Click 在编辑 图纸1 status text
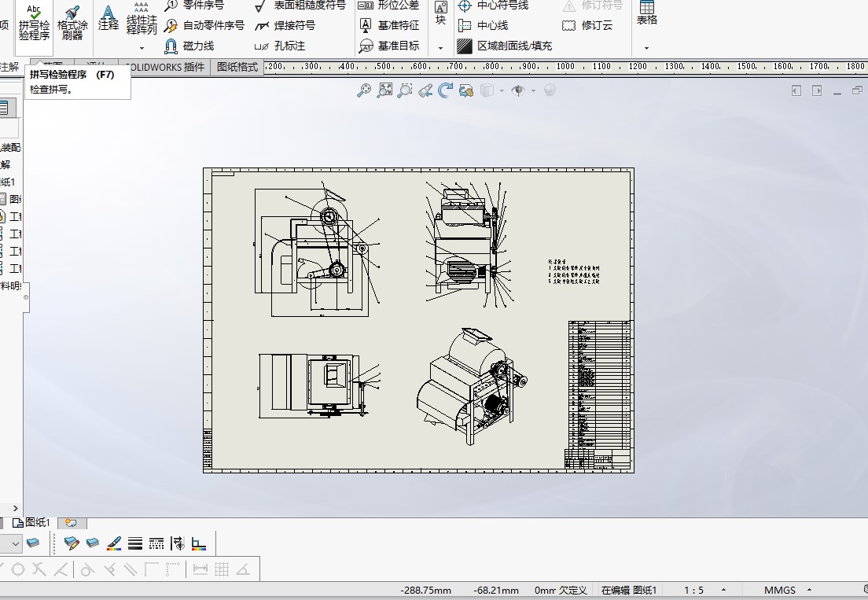Image resolution: width=868 pixels, height=600 pixels. 629,590
